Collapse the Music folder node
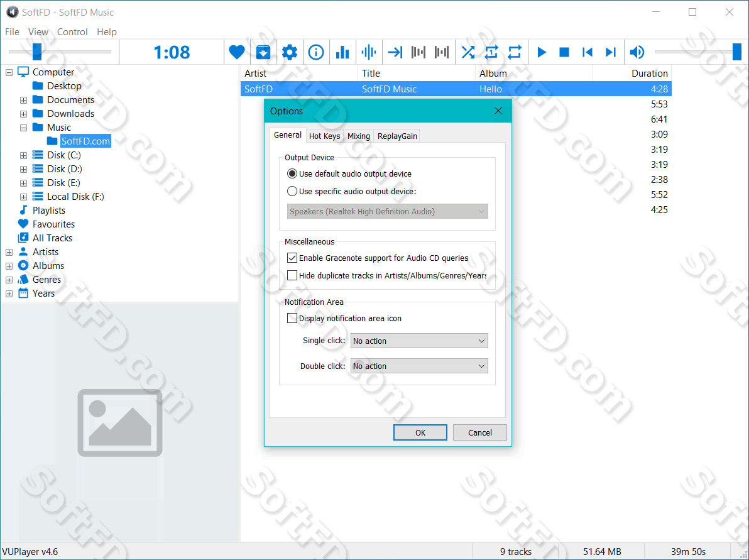The width and height of the screenshot is (749, 560). 23,128
